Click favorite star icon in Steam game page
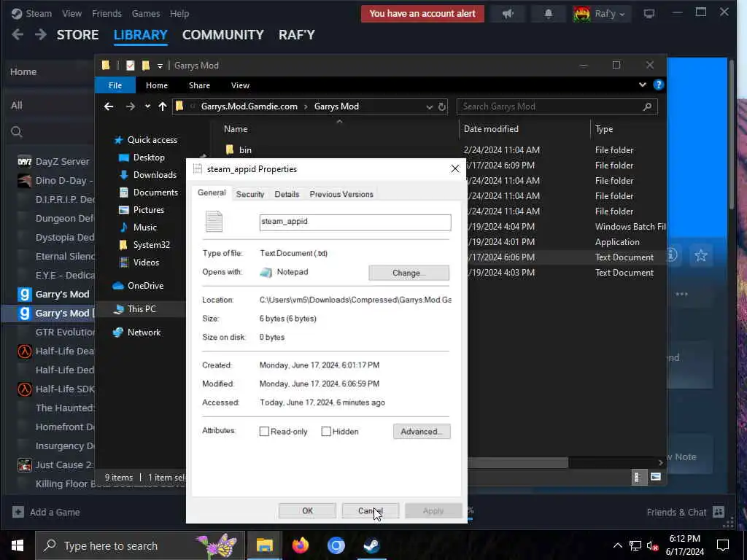 click(701, 256)
